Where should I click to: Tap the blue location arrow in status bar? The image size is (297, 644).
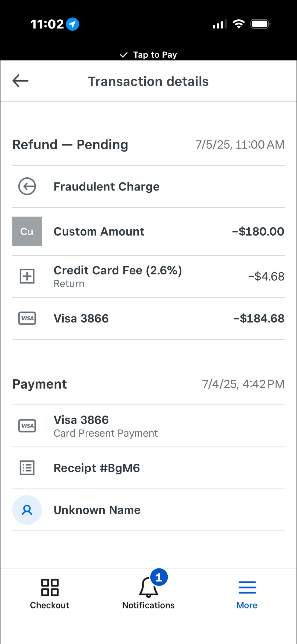73,24
